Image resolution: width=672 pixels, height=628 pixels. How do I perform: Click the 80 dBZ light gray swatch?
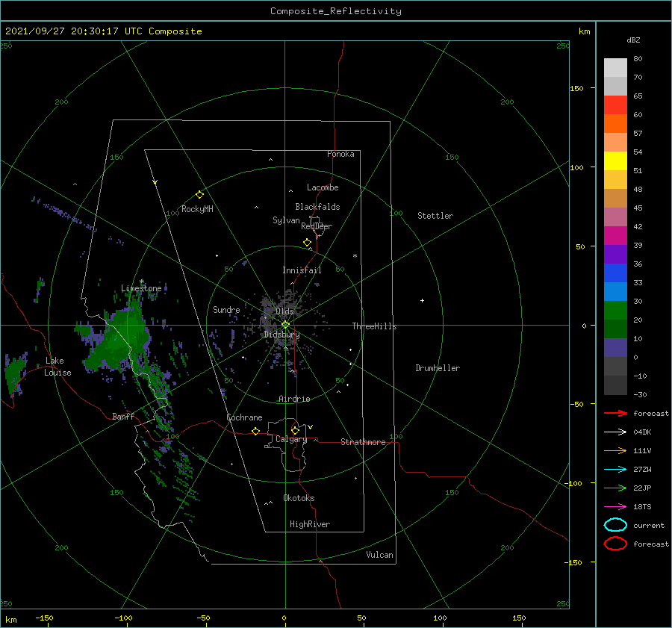point(615,68)
